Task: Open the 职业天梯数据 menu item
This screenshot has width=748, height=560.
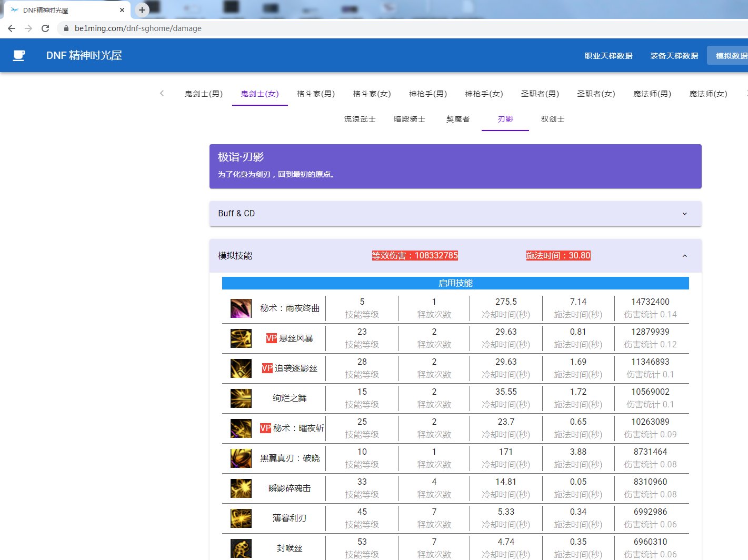Action: (x=609, y=55)
